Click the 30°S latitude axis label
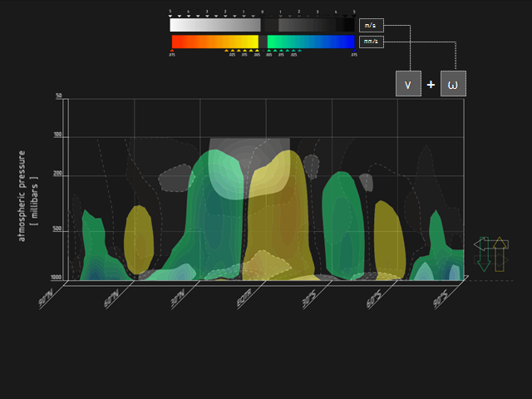This screenshot has height=399, width=532. coord(311,296)
